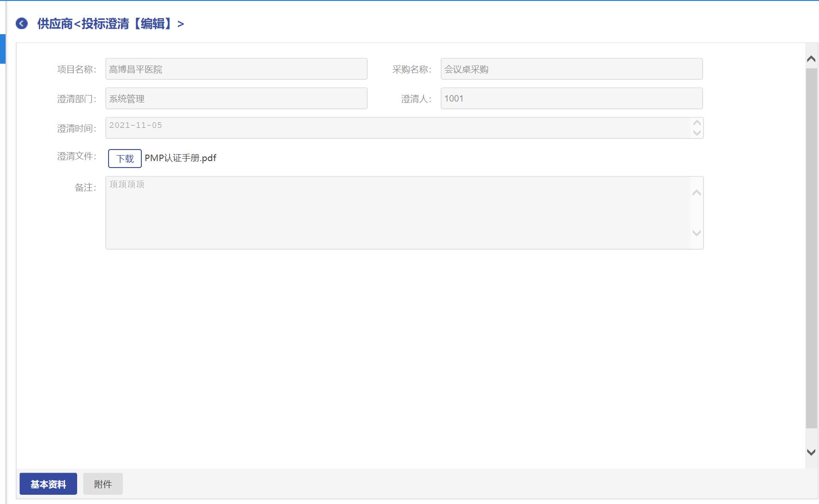Click the blue strip on the left edge
819x504 pixels.
click(2, 48)
